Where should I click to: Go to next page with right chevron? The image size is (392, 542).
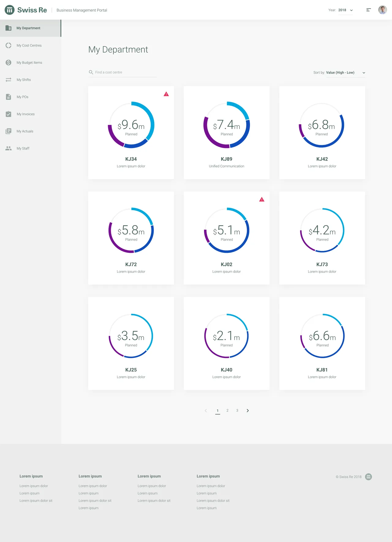(x=247, y=411)
